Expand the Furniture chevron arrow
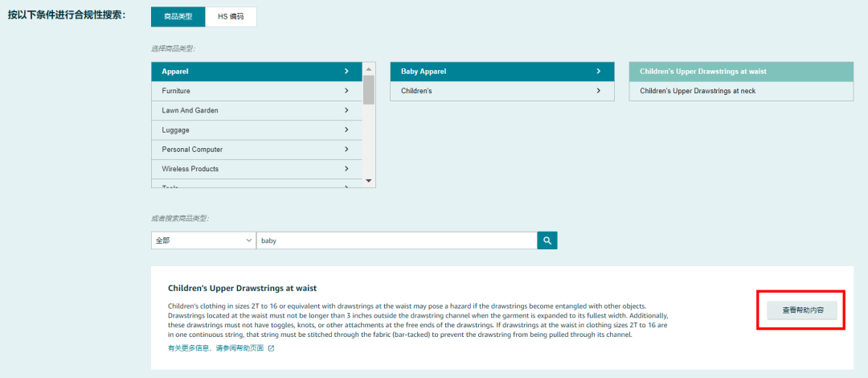868x378 pixels. (346, 91)
